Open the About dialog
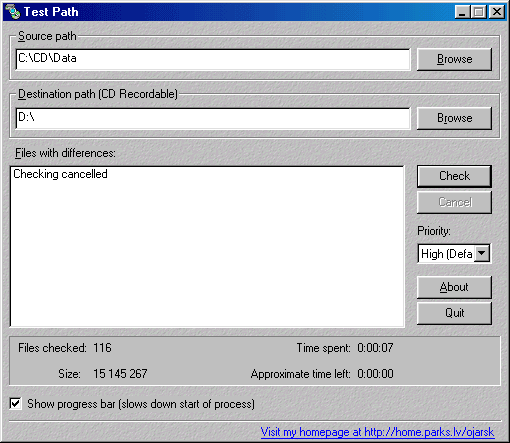Screen dimensions: 510x443 (454, 287)
